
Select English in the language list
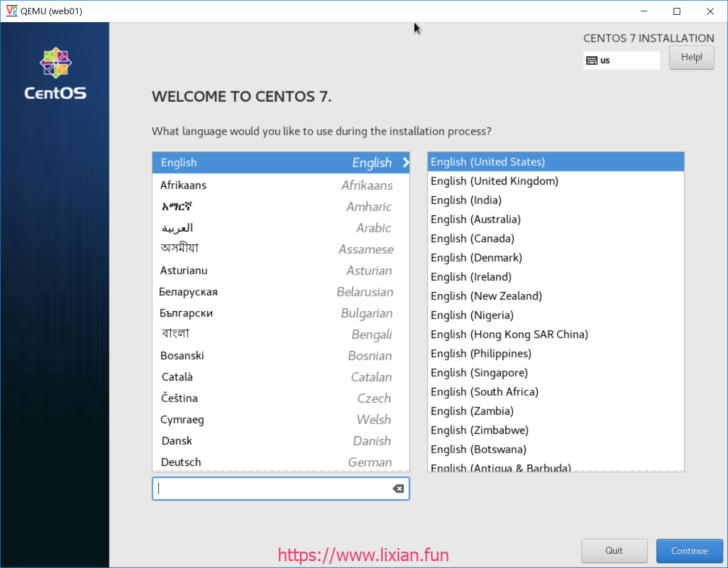281,162
